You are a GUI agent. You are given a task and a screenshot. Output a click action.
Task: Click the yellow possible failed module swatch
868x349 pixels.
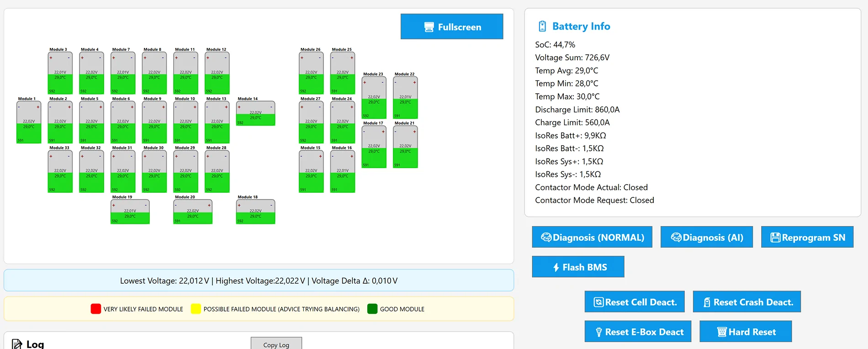click(196, 309)
